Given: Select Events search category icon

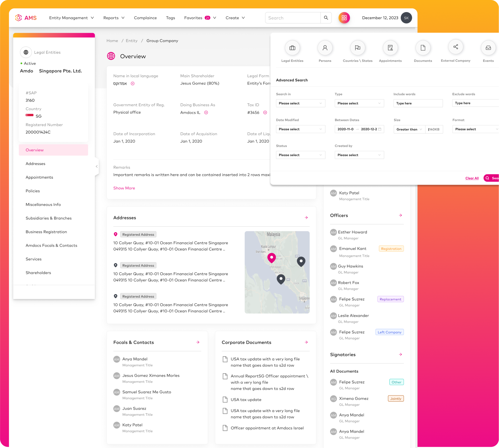Looking at the screenshot, I should pos(488,48).
